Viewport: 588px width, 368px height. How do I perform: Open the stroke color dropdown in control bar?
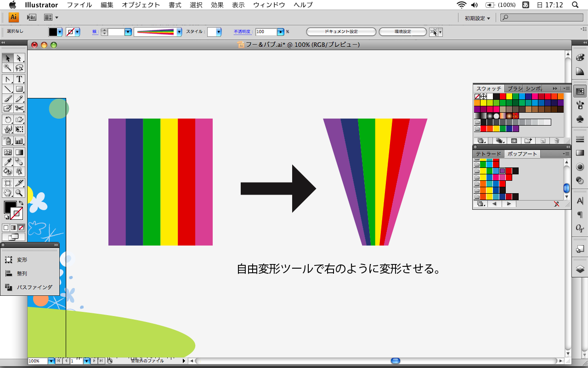coord(77,32)
